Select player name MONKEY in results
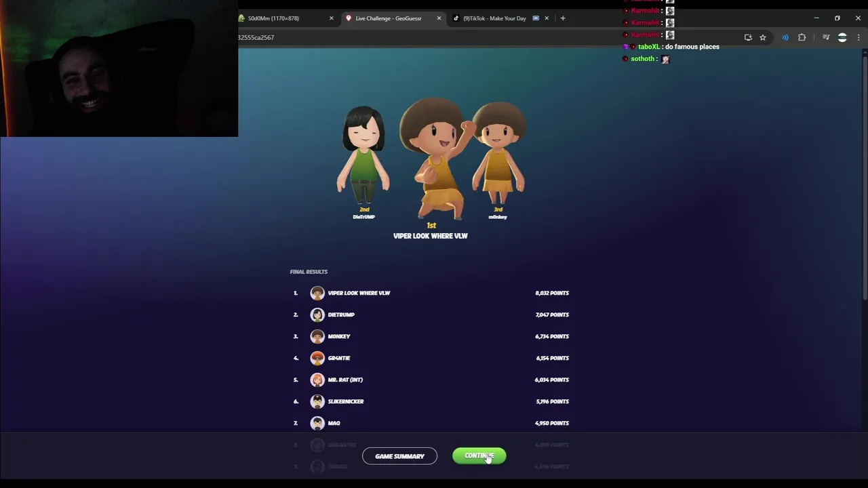868x488 pixels. [x=339, y=336]
